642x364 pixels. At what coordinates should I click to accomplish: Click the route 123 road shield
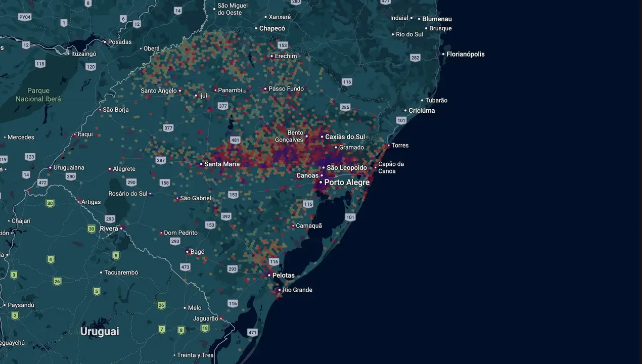coord(30,157)
